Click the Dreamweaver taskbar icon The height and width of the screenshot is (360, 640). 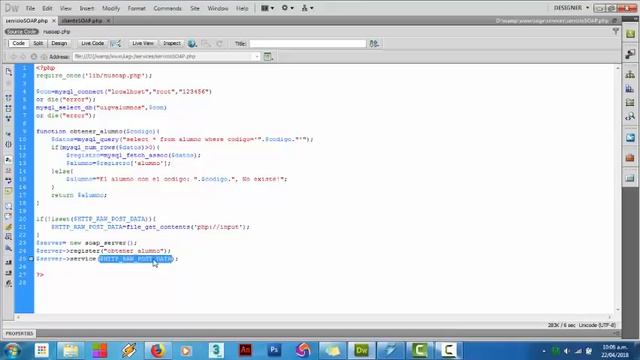[x=361, y=350]
